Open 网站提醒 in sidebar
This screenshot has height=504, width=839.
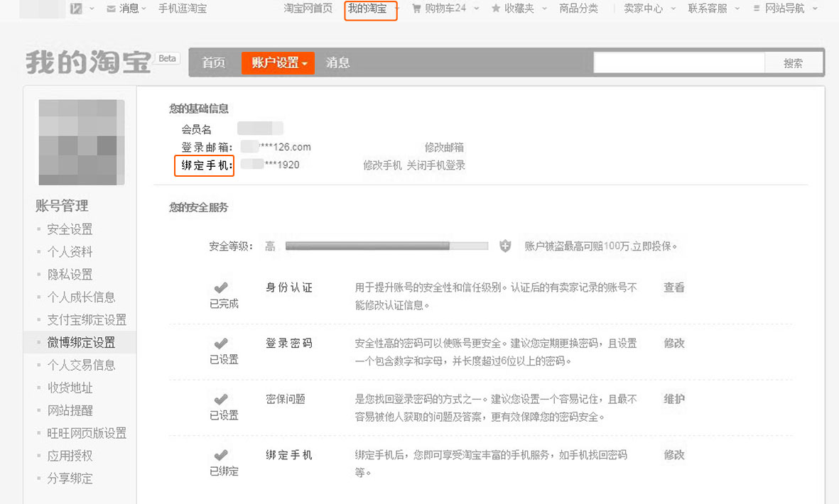[70, 410]
